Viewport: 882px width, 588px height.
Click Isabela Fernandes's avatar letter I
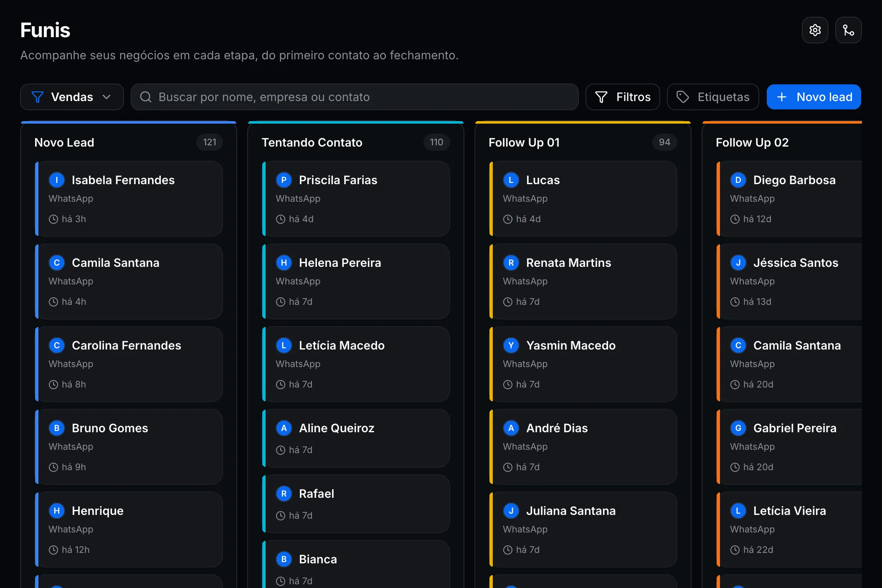[57, 180]
